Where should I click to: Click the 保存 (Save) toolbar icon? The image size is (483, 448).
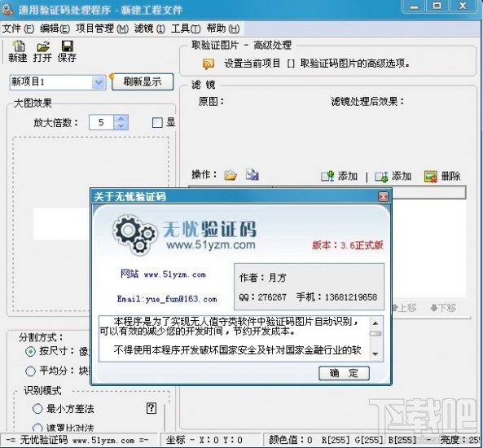point(67,46)
